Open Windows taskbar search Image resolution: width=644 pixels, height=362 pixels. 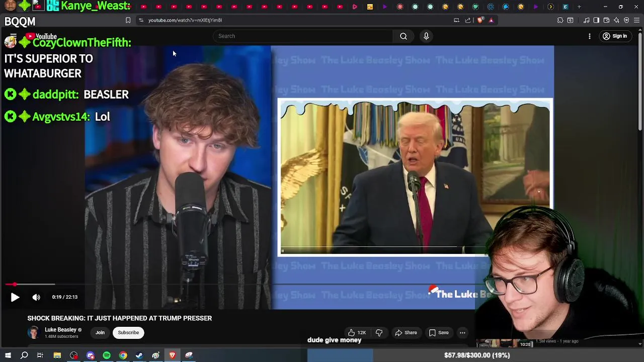coord(24,355)
